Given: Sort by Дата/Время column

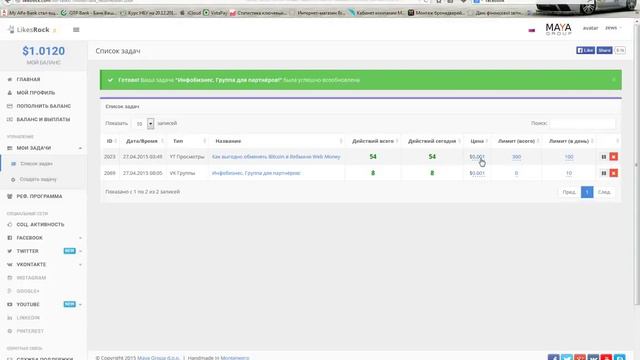Looking at the screenshot, I should [142, 141].
